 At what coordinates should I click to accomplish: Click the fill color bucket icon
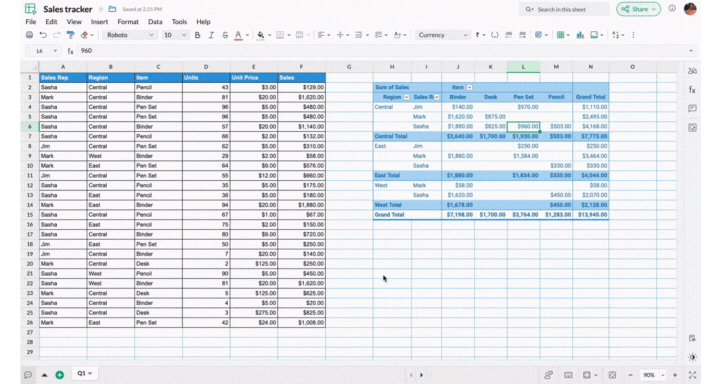tap(261, 35)
